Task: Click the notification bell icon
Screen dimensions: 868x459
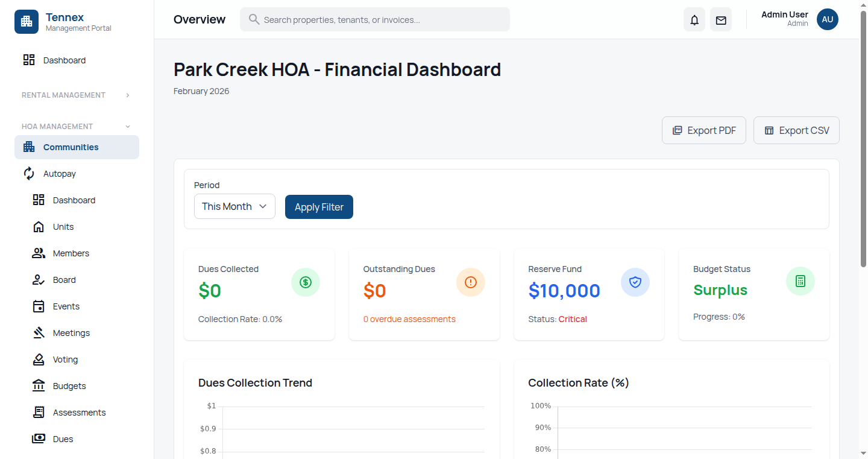Action: click(694, 19)
